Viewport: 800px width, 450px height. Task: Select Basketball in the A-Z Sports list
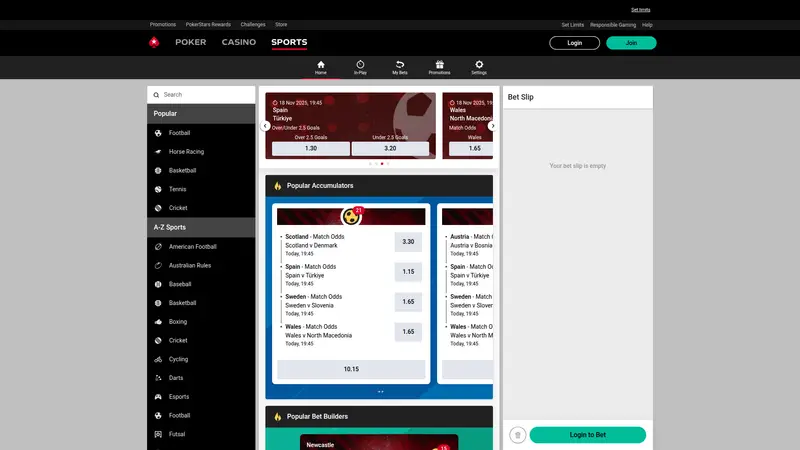201,303
